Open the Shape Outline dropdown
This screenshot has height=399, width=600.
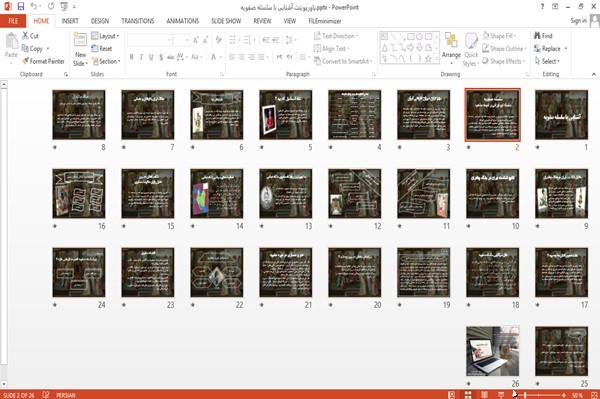(x=504, y=48)
